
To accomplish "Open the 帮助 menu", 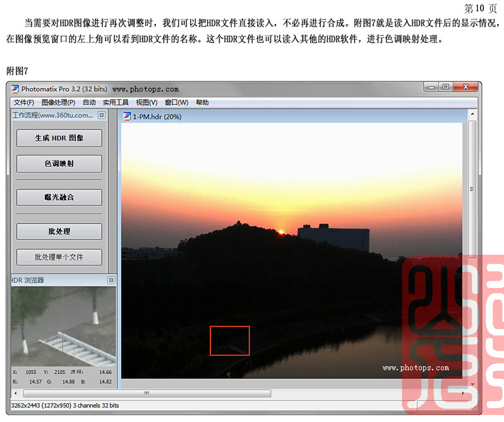I will [202, 102].
